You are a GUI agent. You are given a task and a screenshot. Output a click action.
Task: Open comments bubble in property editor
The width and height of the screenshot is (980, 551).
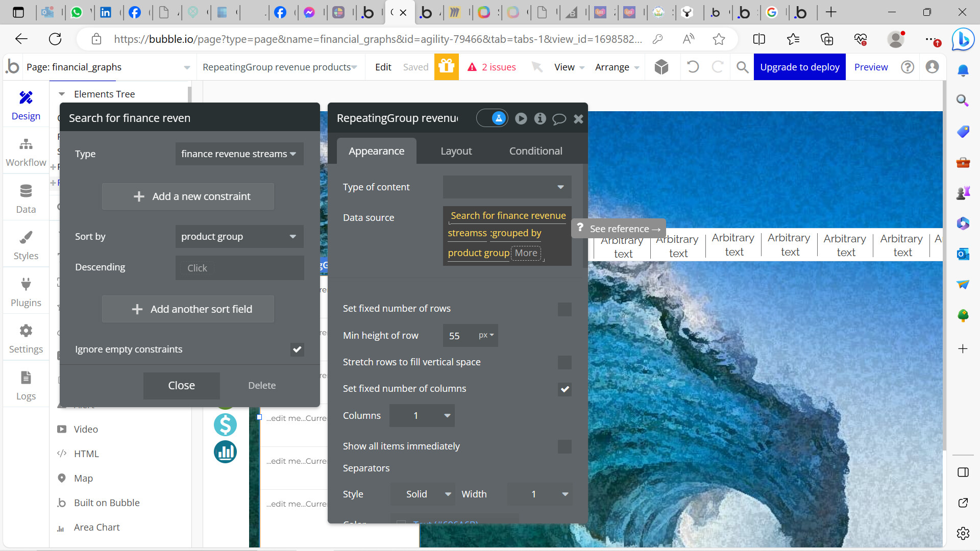pyautogui.click(x=559, y=119)
